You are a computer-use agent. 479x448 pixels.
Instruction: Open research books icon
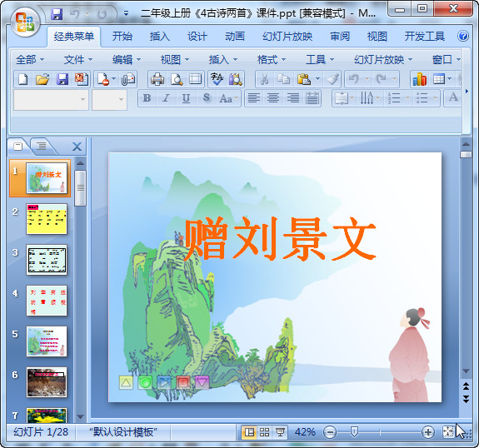click(235, 79)
